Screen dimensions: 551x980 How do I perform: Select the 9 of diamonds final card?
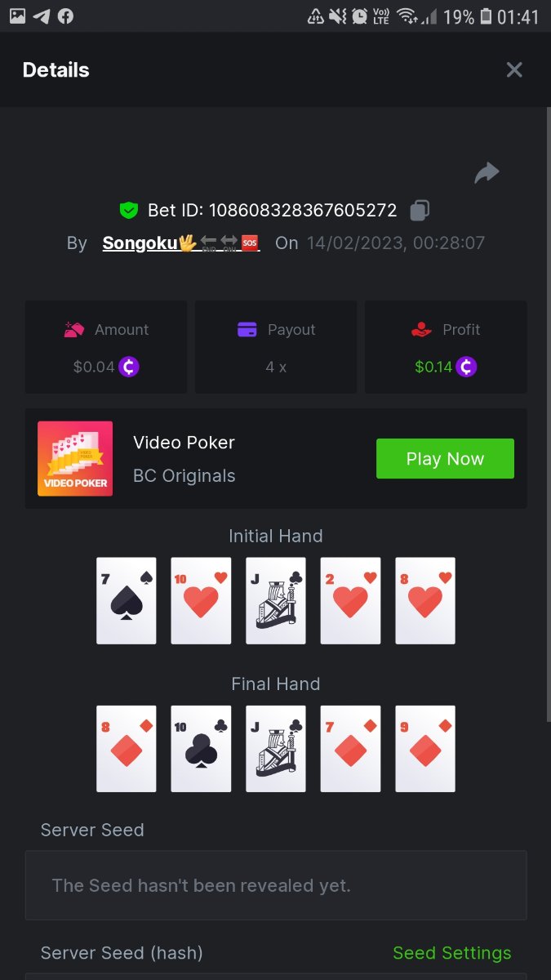(x=425, y=749)
